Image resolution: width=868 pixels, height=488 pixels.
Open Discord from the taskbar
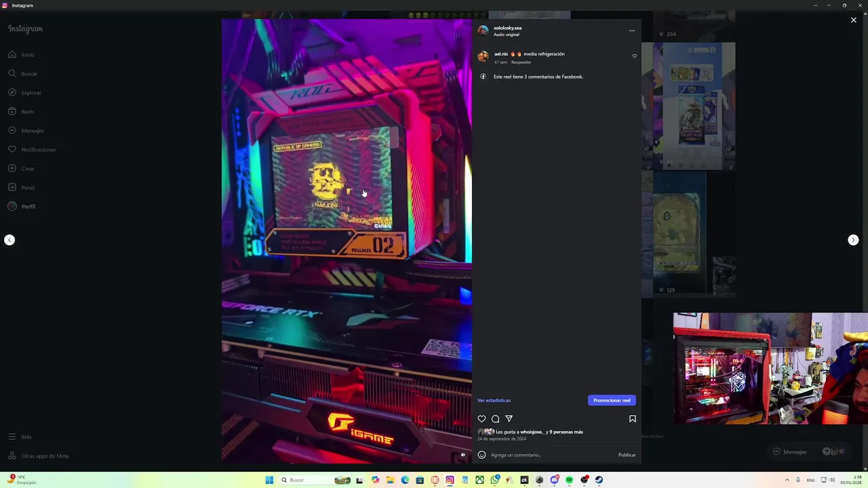554,480
